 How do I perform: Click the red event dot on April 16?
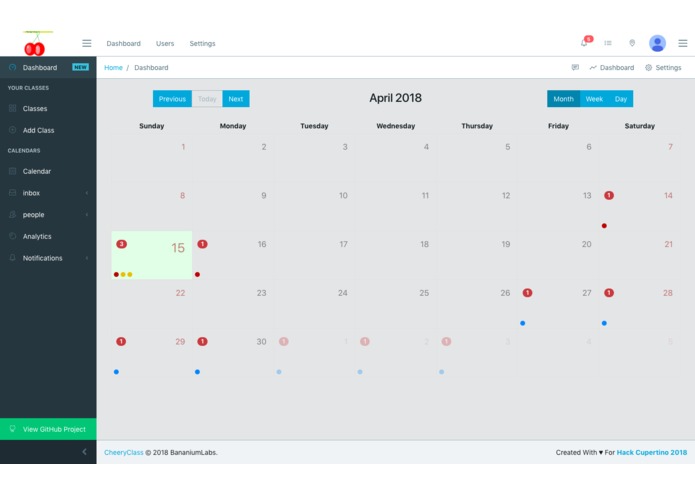coord(197,275)
